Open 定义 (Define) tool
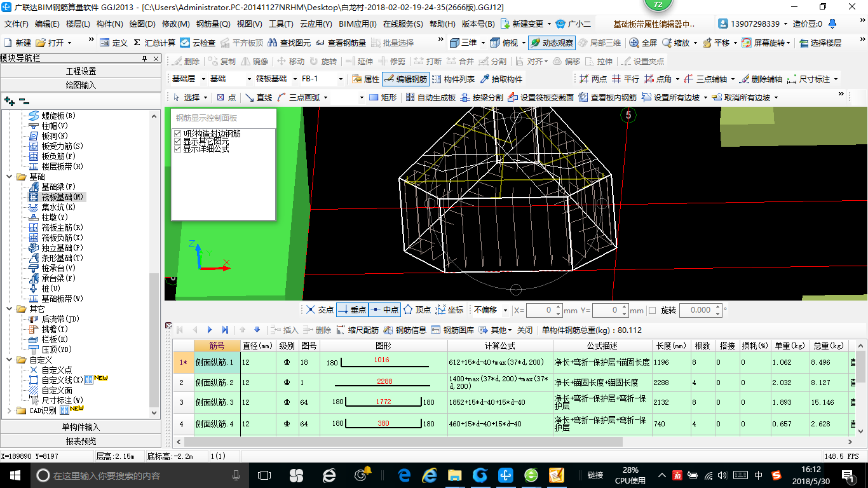Screen dimensions: 868x488 point(114,43)
